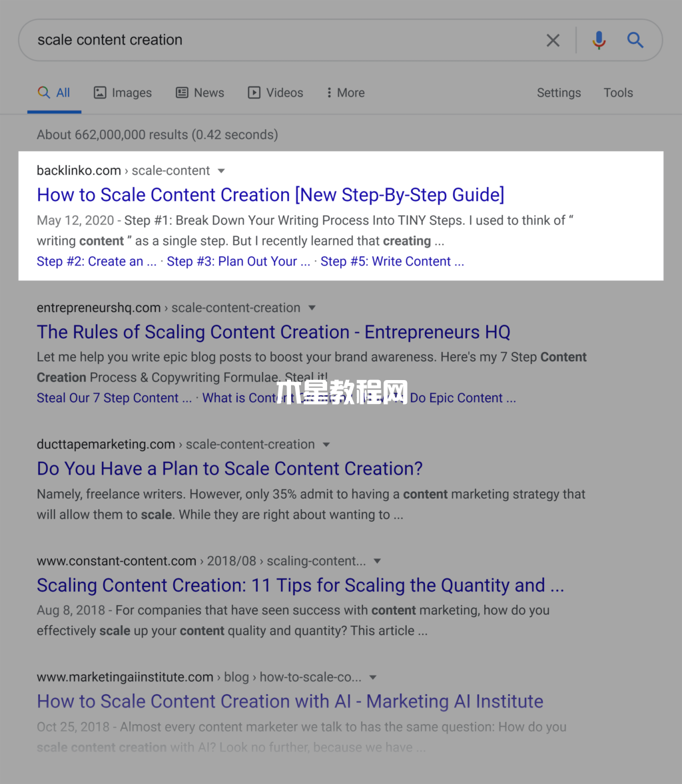Viewport: 682px width, 784px height.
Task: Expand the dropdown arrow beside marketingaiinstitute.com URL
Action: [x=373, y=678]
